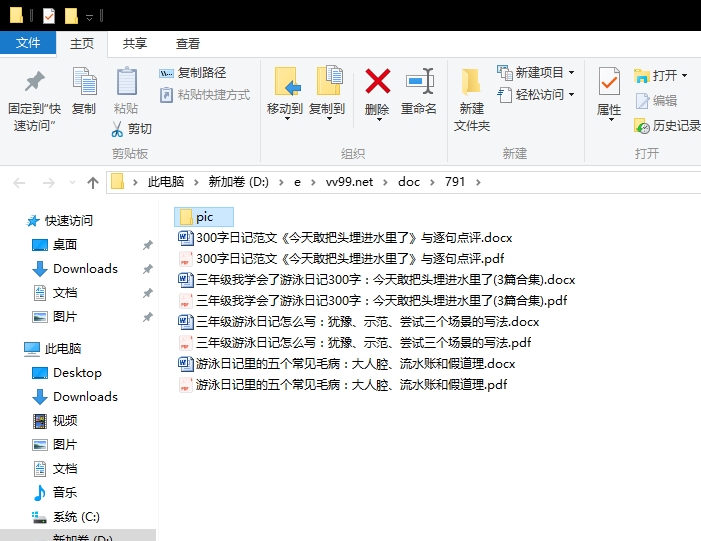This screenshot has width=701, height=541.
Task: Expand the chevron after doc breadcrumb
Action: click(x=432, y=182)
